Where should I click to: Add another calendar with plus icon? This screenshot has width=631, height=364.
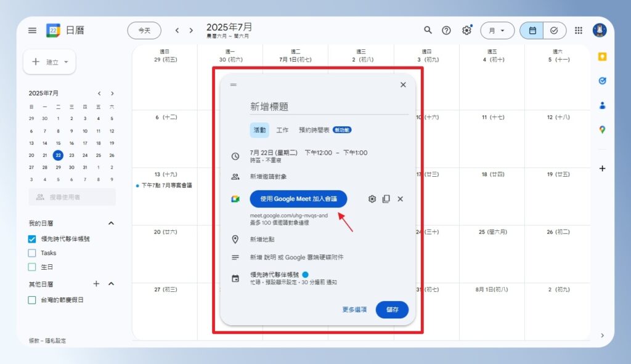pyautogui.click(x=96, y=284)
